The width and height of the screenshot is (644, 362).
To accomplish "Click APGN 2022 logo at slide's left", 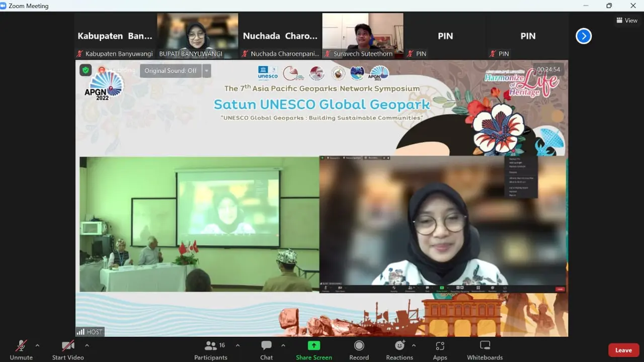I will point(103,85).
